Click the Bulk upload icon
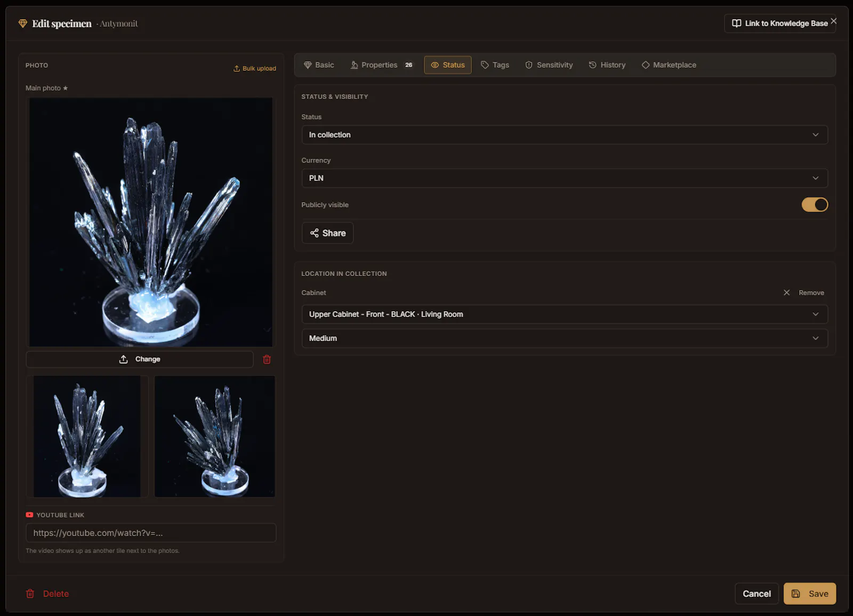 (x=237, y=69)
